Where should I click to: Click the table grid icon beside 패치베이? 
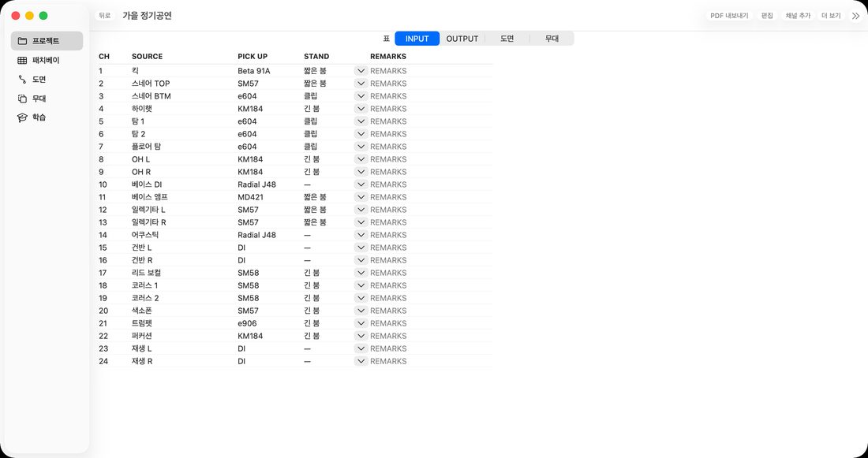click(22, 60)
